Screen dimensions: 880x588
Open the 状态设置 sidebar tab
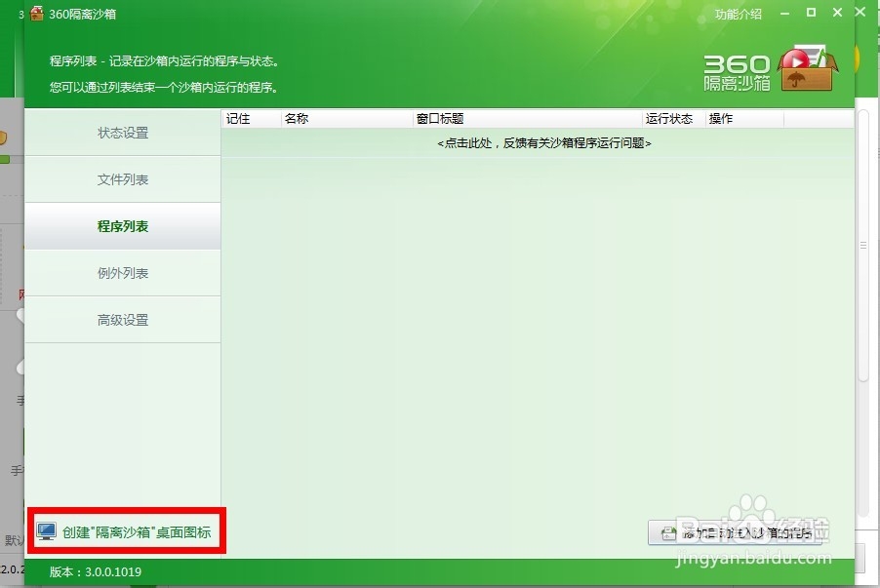tap(122, 133)
